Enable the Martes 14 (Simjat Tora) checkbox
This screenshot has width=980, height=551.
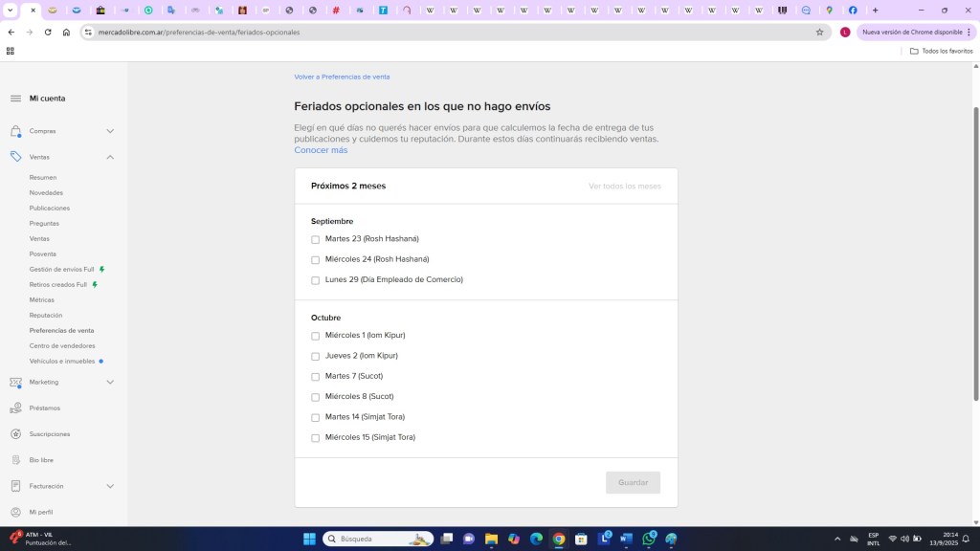[x=316, y=418]
